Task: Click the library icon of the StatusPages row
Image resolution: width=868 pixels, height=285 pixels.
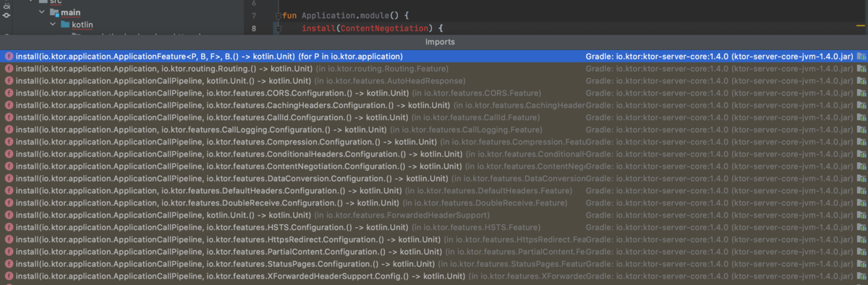Action: click(x=861, y=264)
